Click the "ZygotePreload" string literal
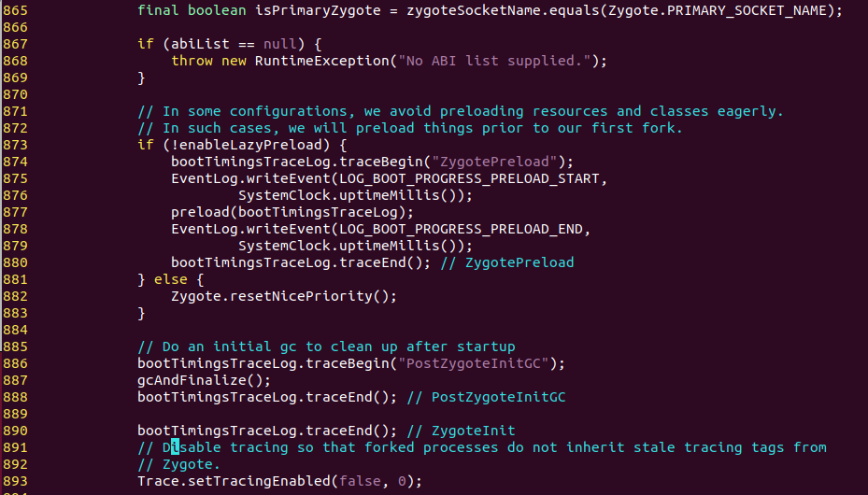The height and width of the screenshot is (495, 868). (x=494, y=162)
